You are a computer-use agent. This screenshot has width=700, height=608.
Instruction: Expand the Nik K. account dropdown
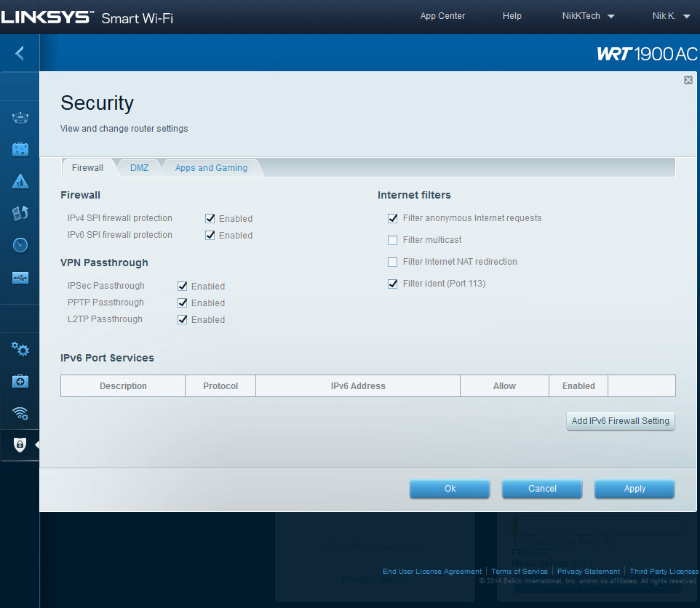point(671,16)
